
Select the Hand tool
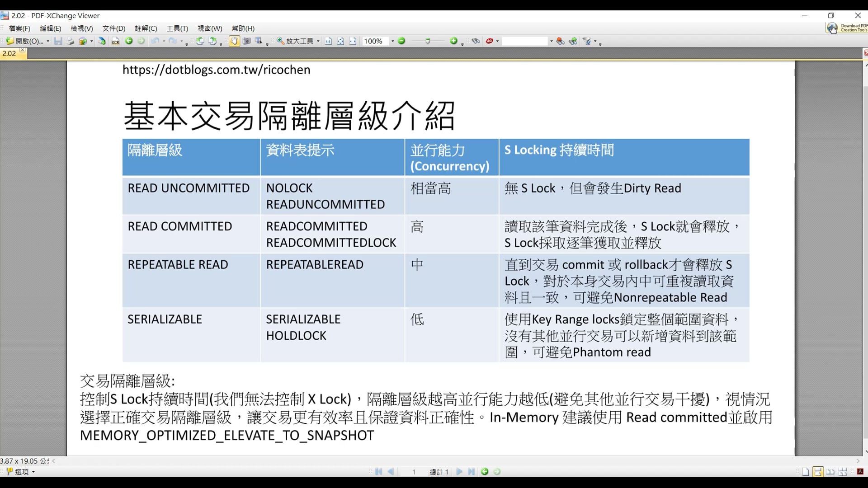tap(234, 41)
